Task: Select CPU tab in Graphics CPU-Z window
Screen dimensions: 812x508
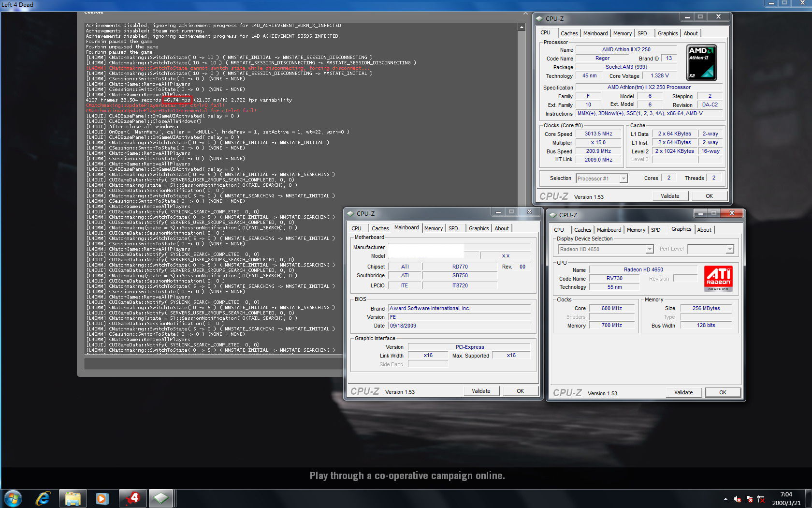Action: (559, 230)
